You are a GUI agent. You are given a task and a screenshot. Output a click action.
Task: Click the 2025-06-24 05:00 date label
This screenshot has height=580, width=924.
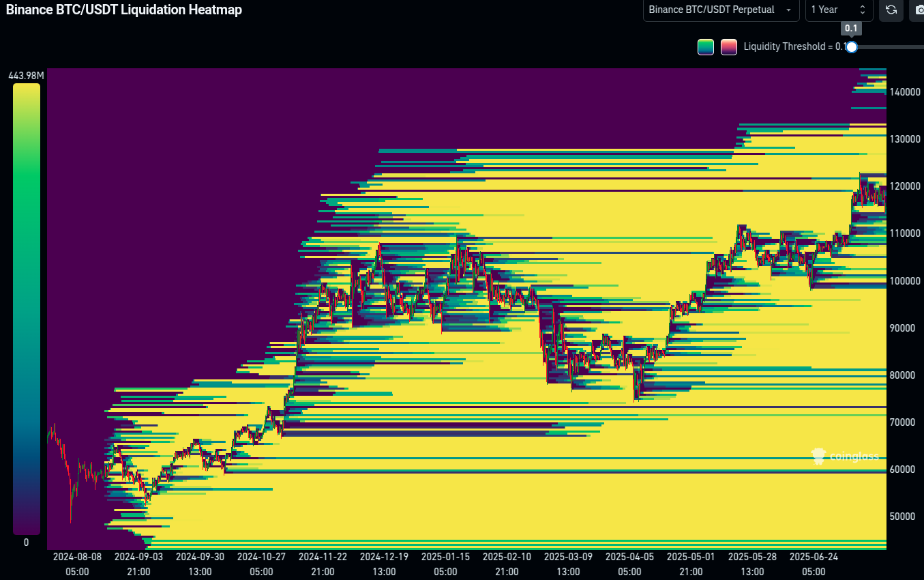814,564
